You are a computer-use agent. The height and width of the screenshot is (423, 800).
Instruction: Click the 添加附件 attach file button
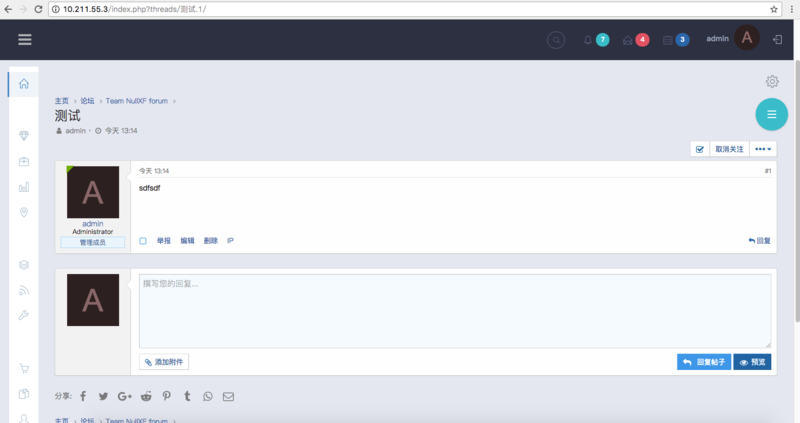pyautogui.click(x=164, y=362)
